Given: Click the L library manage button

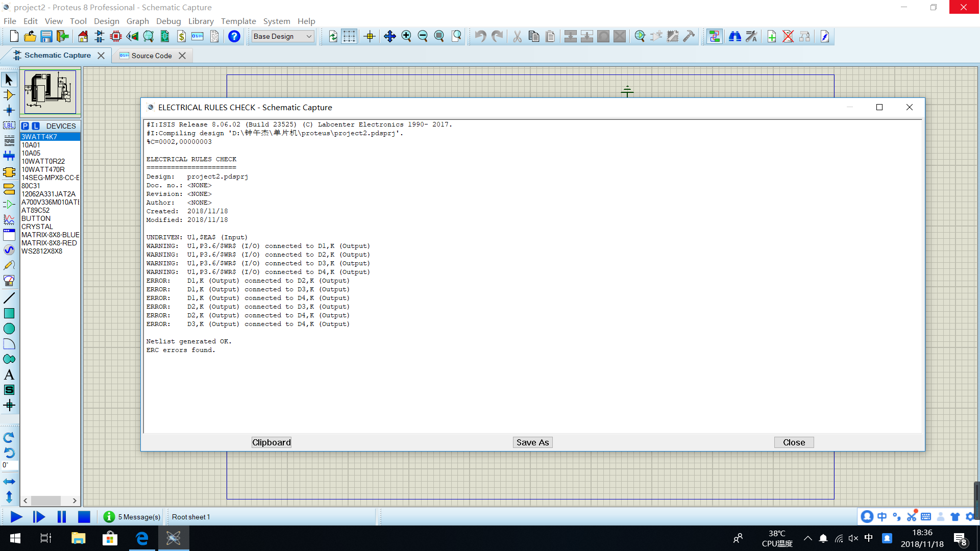Looking at the screenshot, I should point(36,126).
